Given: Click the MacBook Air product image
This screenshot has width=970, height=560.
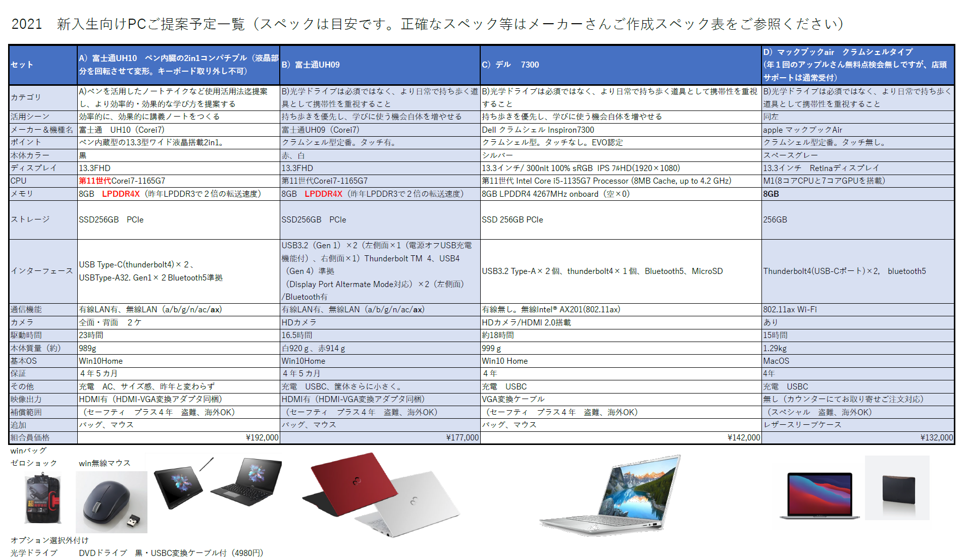Looking at the screenshot, I should tap(820, 495).
